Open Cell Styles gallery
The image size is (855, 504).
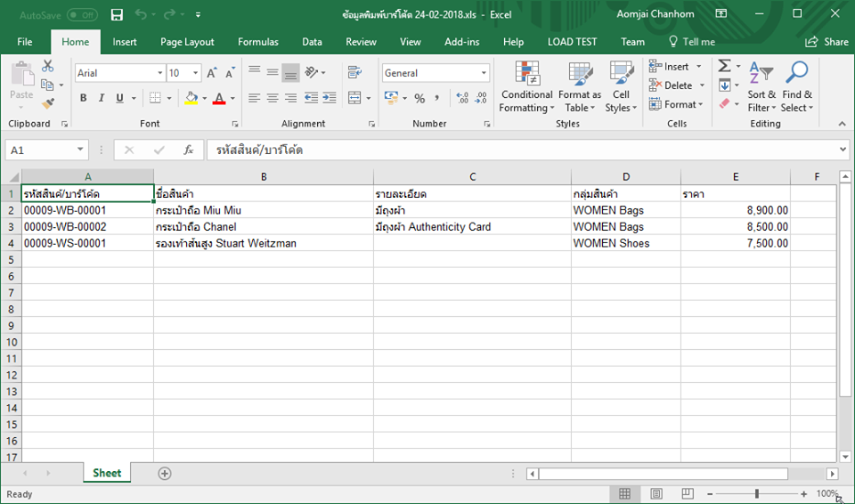[621, 87]
